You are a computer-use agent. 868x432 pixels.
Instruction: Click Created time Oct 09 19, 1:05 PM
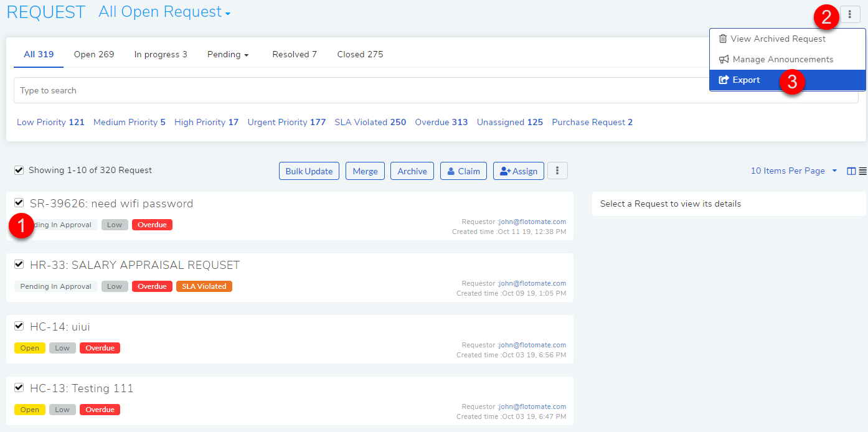pos(511,293)
